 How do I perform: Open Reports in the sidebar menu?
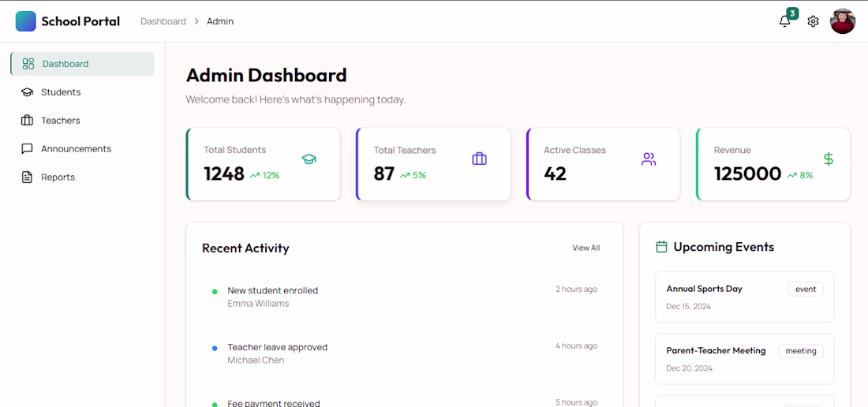click(x=82, y=177)
